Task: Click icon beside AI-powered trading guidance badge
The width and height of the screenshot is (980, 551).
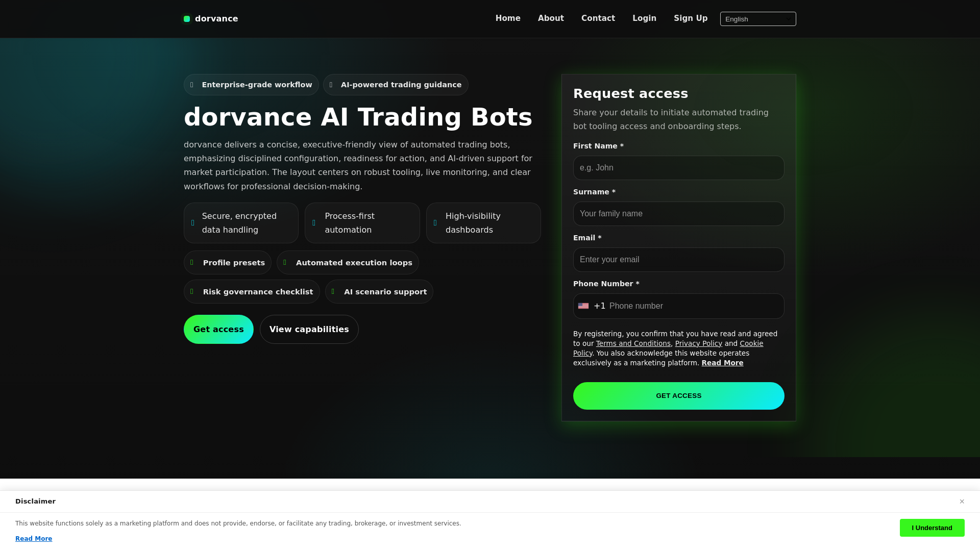Action: pos(331,85)
